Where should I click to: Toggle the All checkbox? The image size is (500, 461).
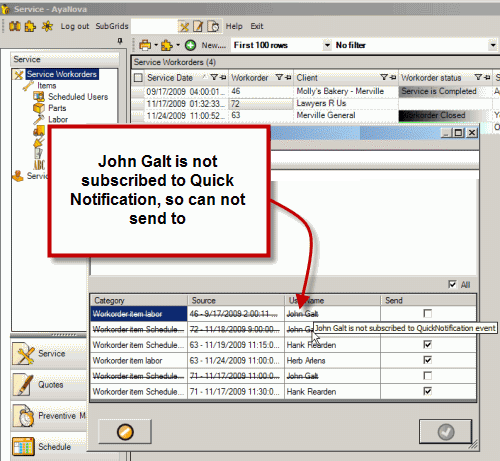[x=452, y=284]
